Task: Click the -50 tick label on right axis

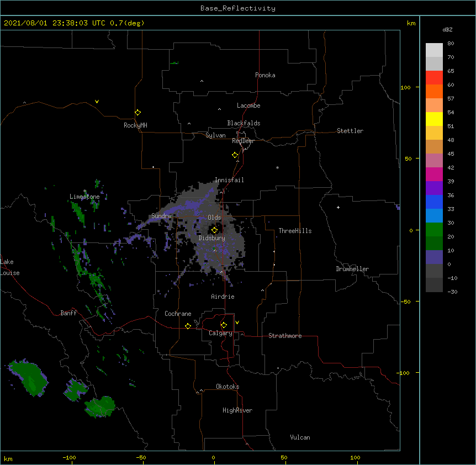Action: click(x=405, y=302)
